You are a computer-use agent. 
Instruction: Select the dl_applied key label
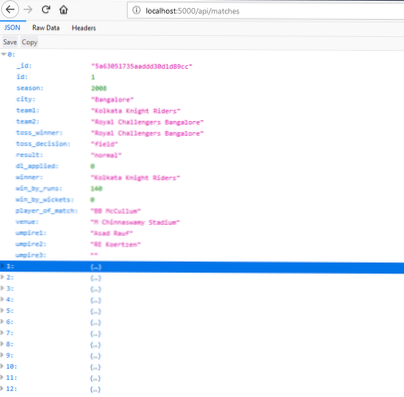(x=37, y=166)
